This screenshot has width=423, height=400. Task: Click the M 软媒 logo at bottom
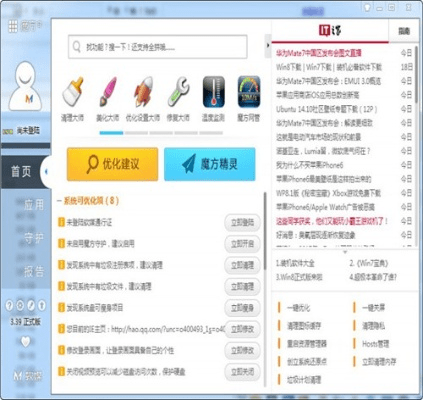(28, 376)
